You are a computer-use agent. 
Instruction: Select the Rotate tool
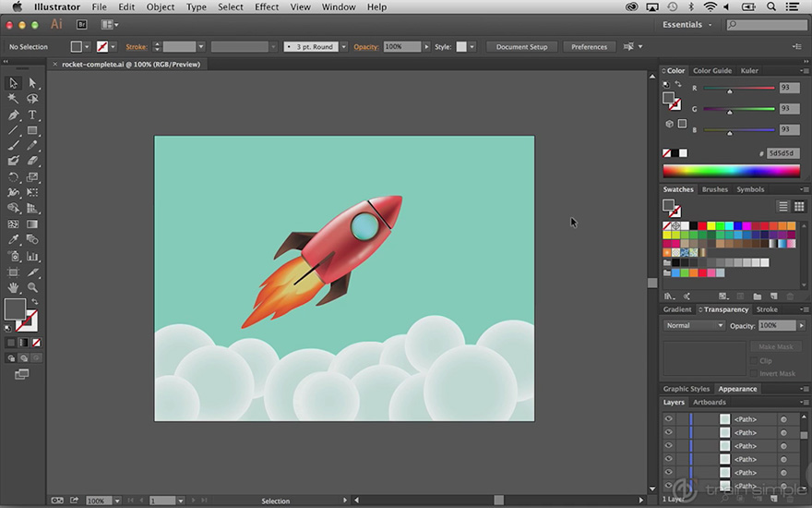pos(13,177)
